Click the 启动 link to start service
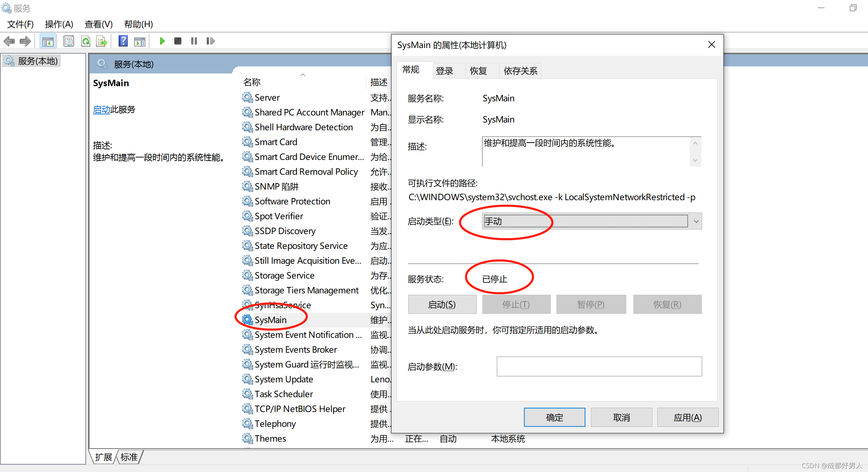The width and height of the screenshot is (868, 472). tap(101, 109)
